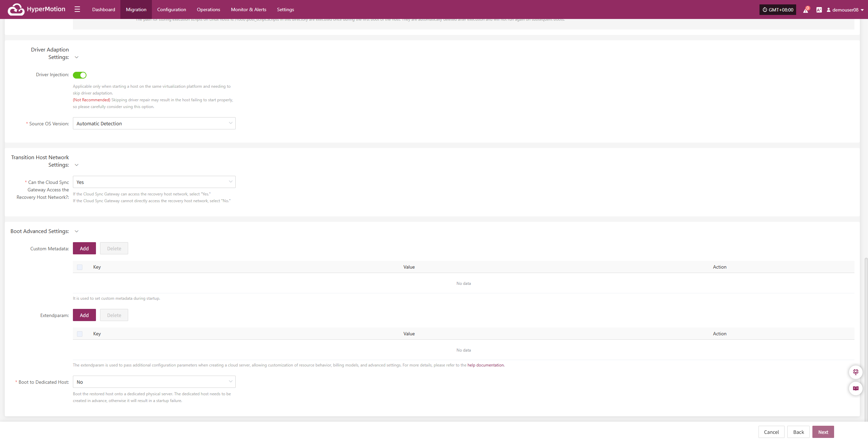Image resolution: width=868 pixels, height=442 pixels.
Task: Disable the Driver Injection toggle
Action: 80,75
